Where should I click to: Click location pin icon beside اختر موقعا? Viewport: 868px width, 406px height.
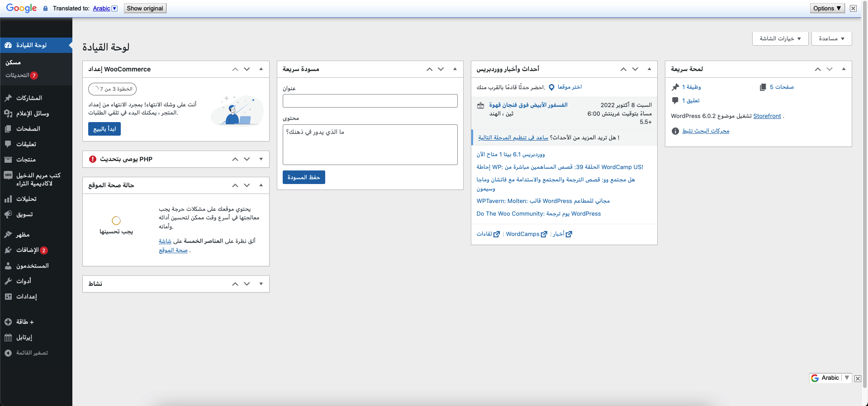pyautogui.click(x=551, y=87)
